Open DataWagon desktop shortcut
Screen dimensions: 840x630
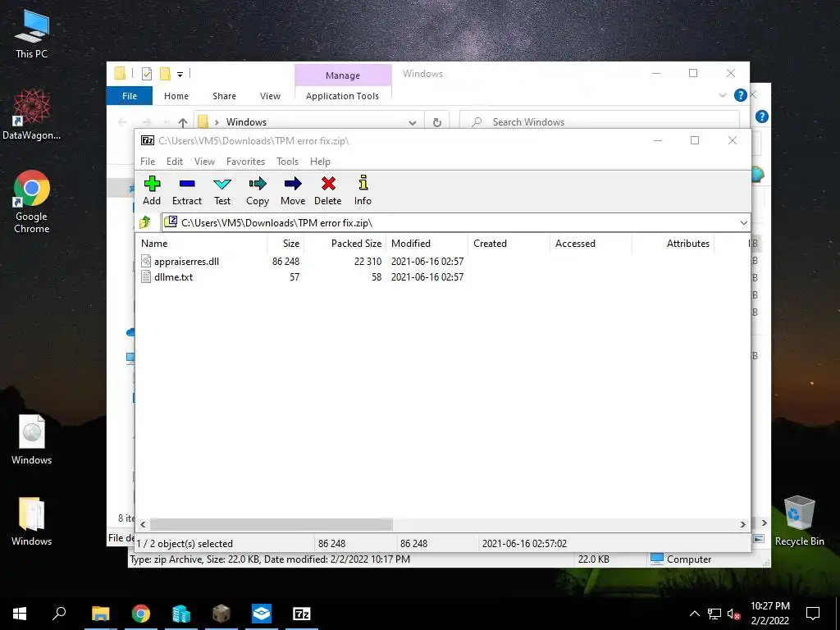(x=32, y=114)
